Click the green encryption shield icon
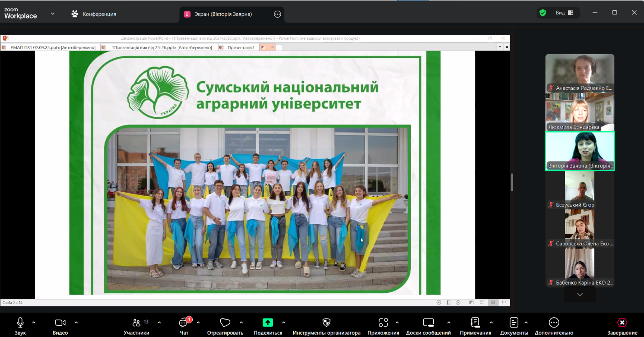This screenshot has width=644, height=337. click(x=543, y=13)
